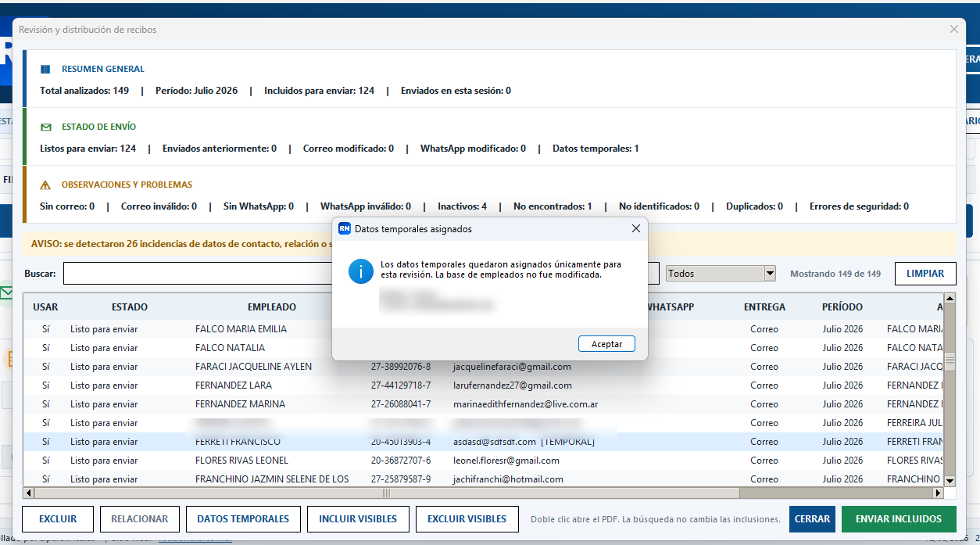Image resolution: width=980 pixels, height=545 pixels.
Task: Sort by the ENTREGA column header
Action: coord(764,307)
